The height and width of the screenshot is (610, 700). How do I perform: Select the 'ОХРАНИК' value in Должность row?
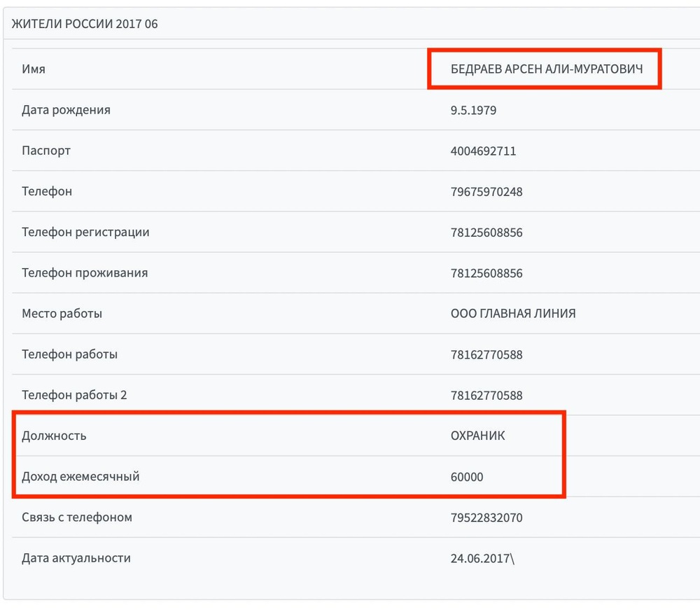click(x=478, y=436)
